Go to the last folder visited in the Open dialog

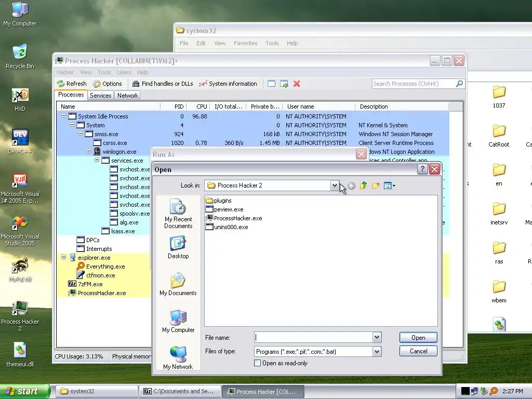tap(352, 185)
